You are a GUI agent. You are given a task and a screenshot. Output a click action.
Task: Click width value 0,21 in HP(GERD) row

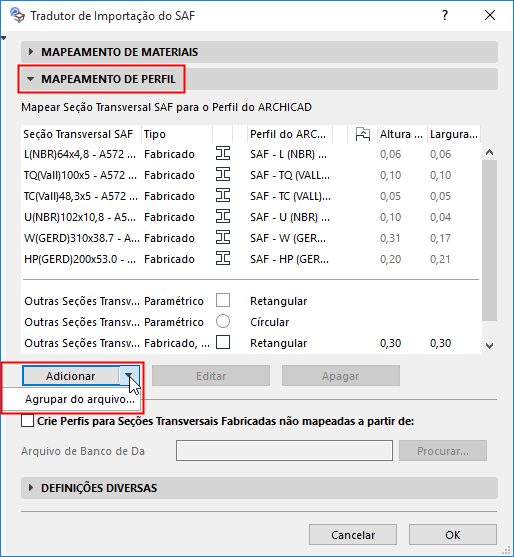[440, 259]
